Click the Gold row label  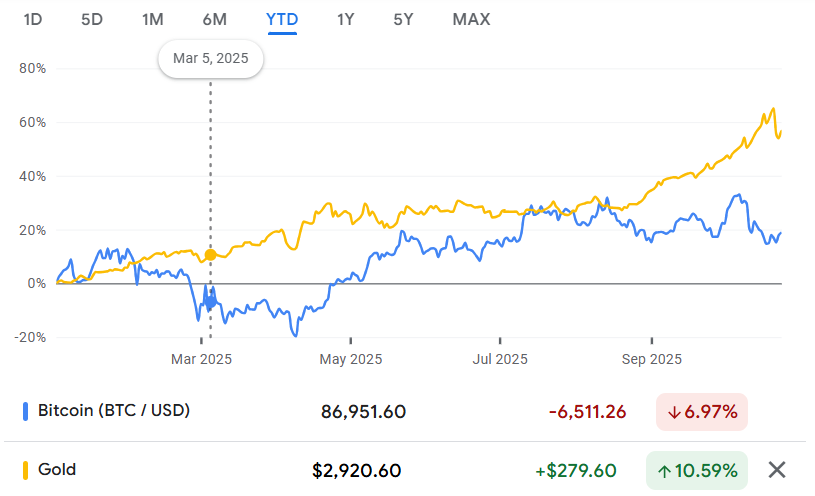(57, 470)
